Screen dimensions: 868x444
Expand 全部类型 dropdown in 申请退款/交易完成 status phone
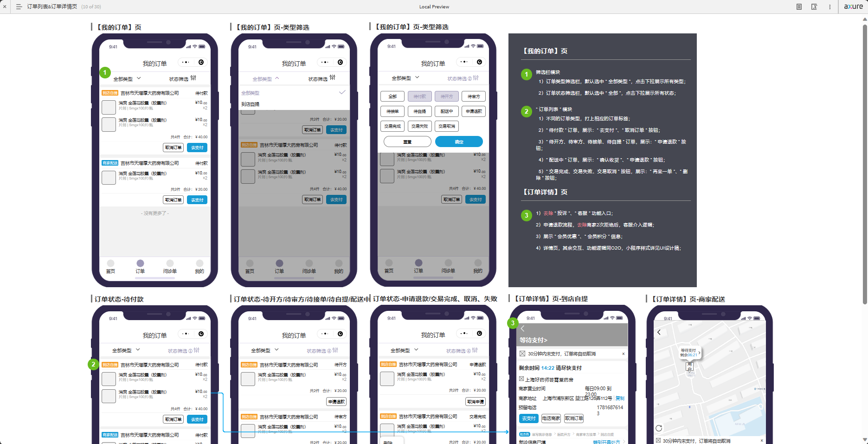coord(405,350)
